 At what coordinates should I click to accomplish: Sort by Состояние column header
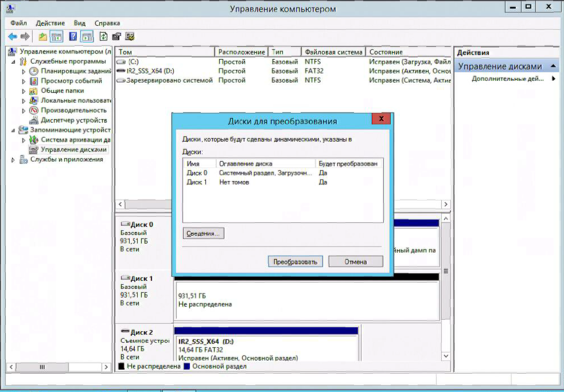pos(409,52)
